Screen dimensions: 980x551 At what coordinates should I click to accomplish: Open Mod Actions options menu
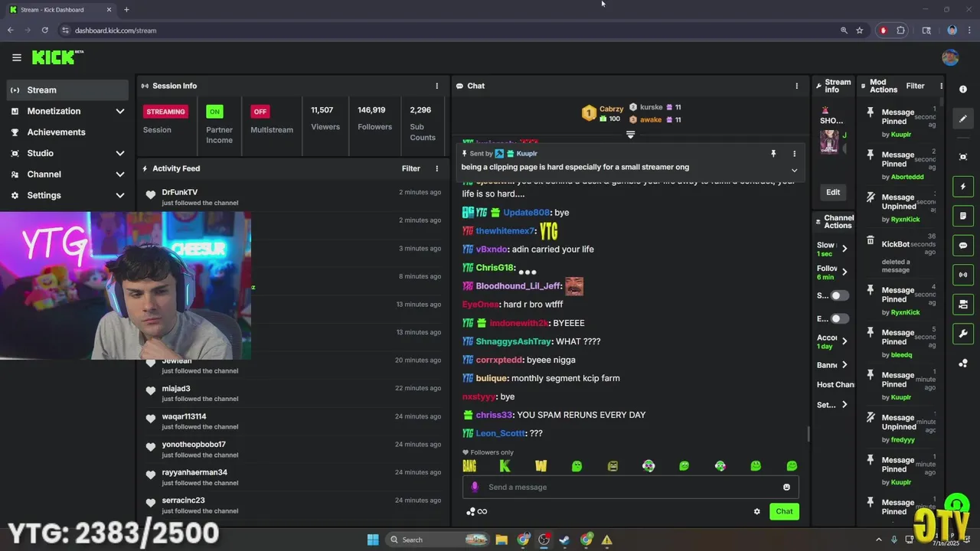(941, 86)
